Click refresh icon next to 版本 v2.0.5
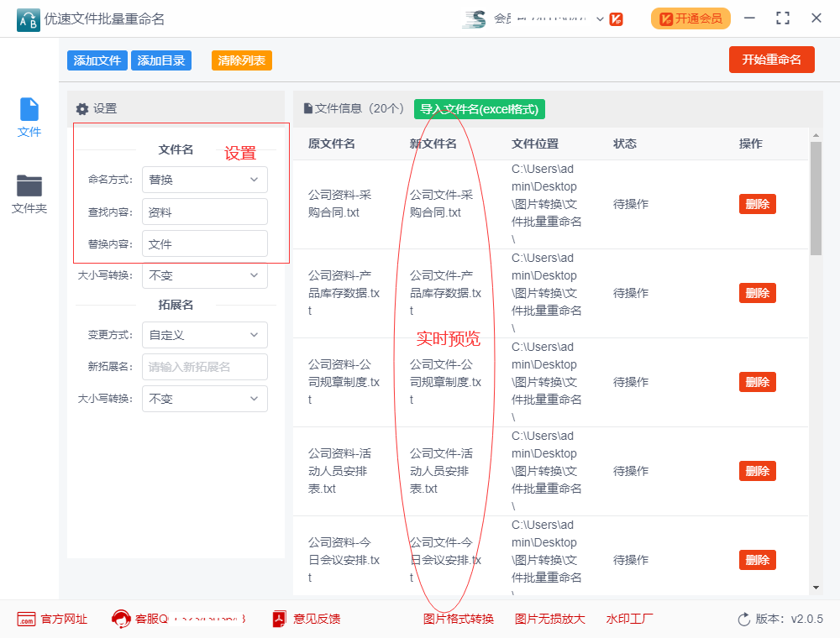840x638 pixels. 743,619
